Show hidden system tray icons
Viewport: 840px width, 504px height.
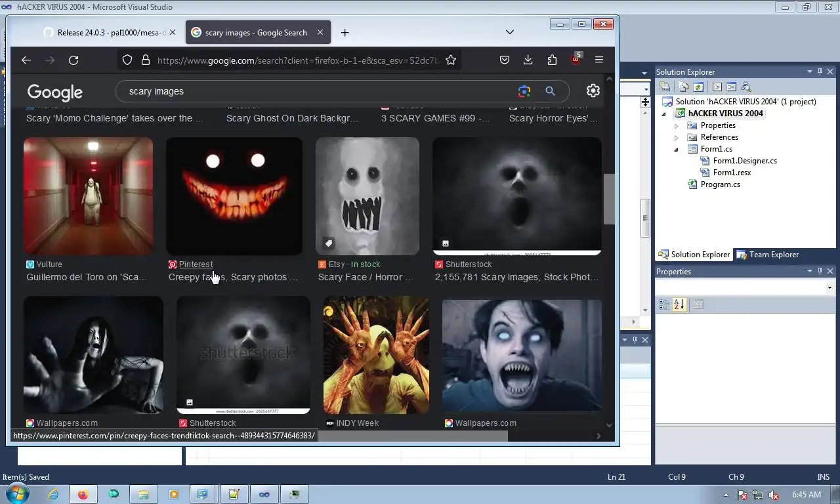point(726,495)
